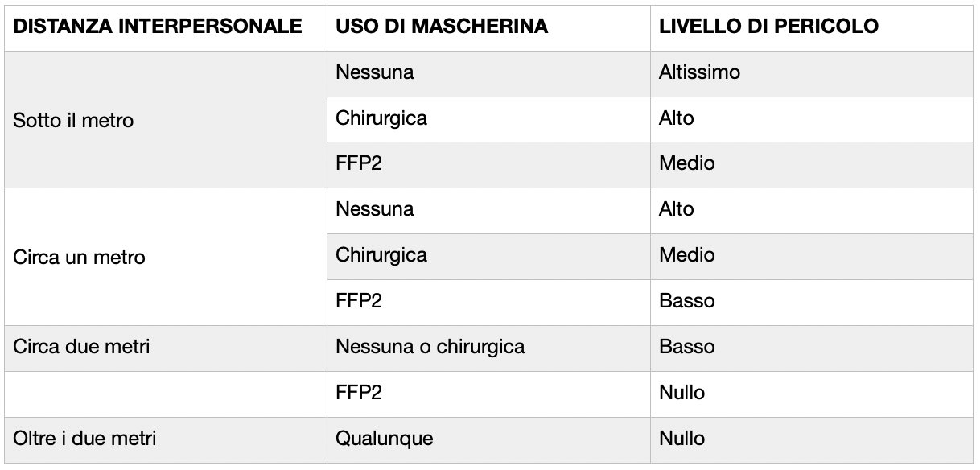980x470 pixels.
Task: Click the FFP2 cell beside Nullo
Action: [359, 393]
